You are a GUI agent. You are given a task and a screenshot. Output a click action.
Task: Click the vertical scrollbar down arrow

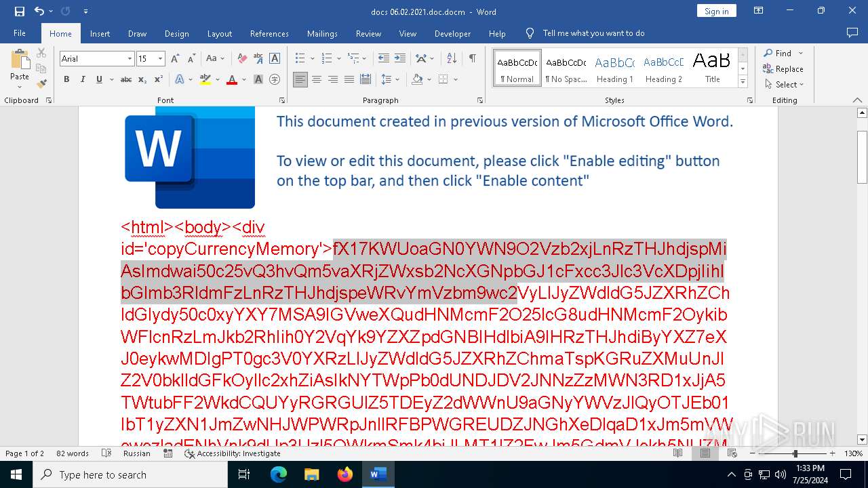[x=862, y=439]
